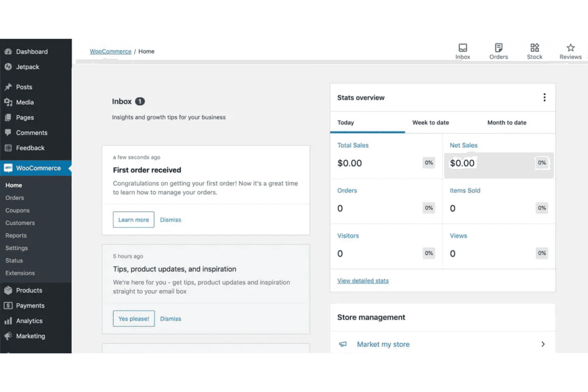This screenshot has width=588, height=392.
Task: Click the Products box icon
Action: [8, 290]
